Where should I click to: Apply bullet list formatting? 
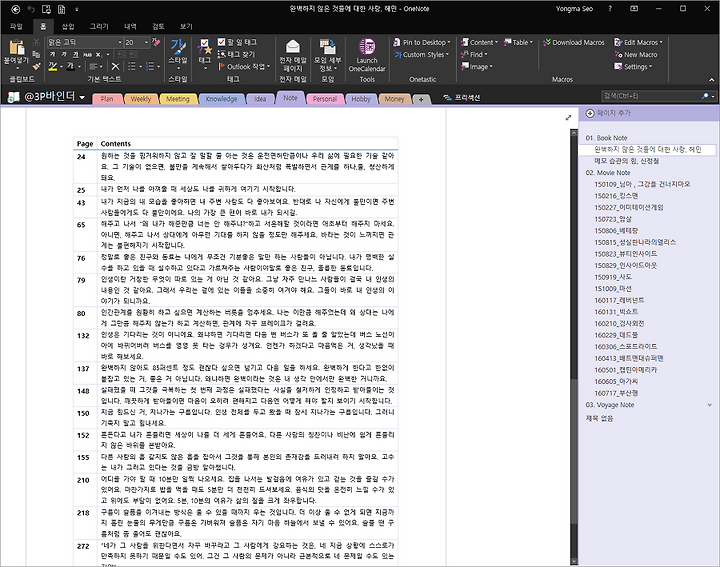pos(131,67)
